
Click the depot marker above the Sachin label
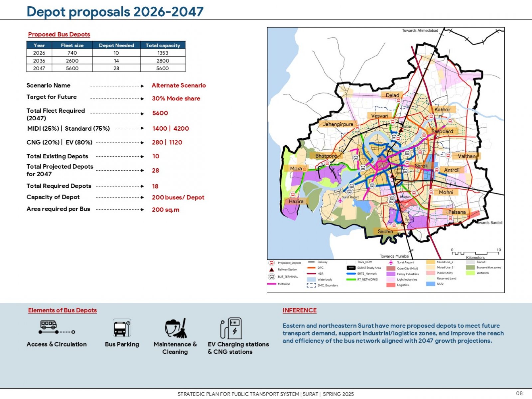[x=394, y=225]
